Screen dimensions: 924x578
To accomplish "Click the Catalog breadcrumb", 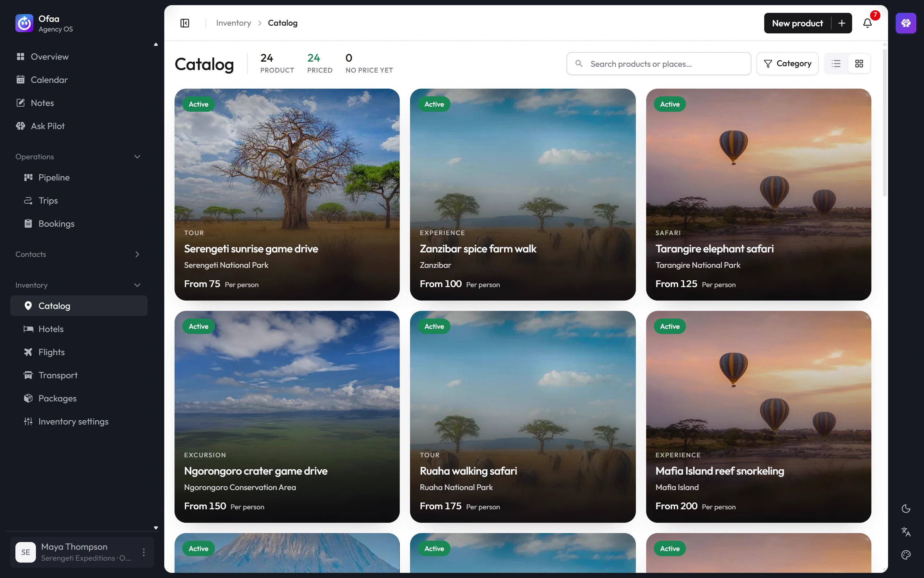I will (283, 23).
